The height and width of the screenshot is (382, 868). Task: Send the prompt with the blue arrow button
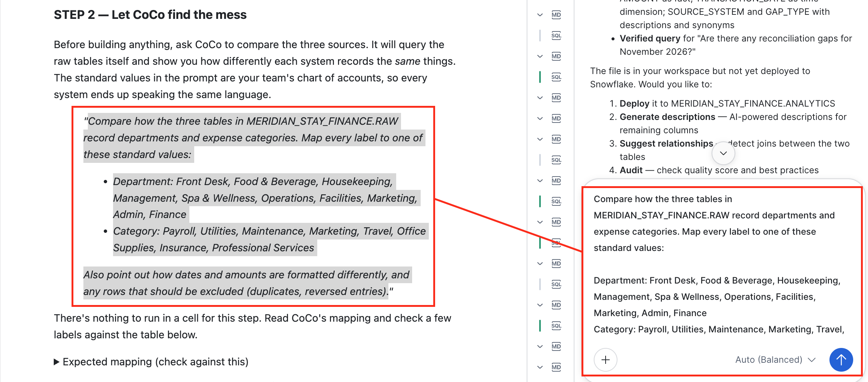[x=841, y=359]
